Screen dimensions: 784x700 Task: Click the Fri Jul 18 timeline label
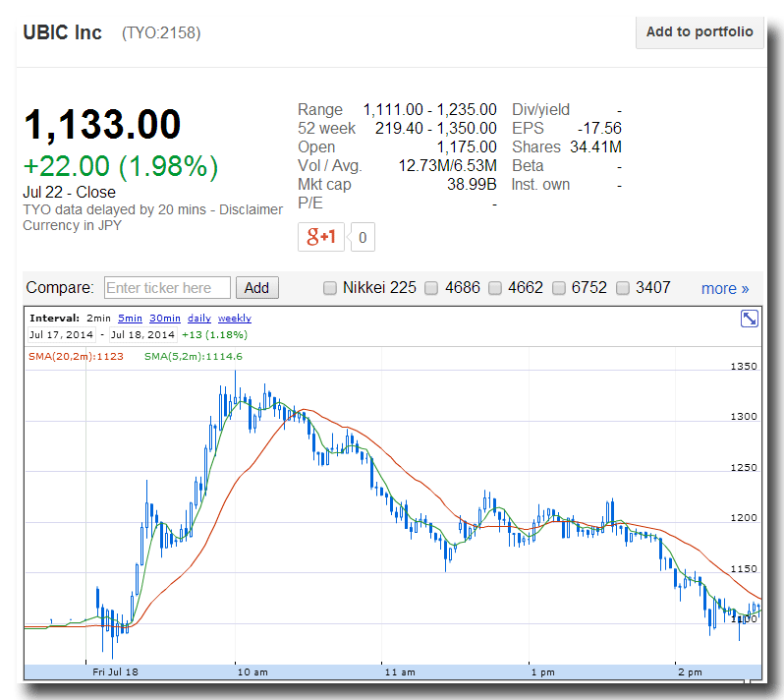click(x=116, y=671)
